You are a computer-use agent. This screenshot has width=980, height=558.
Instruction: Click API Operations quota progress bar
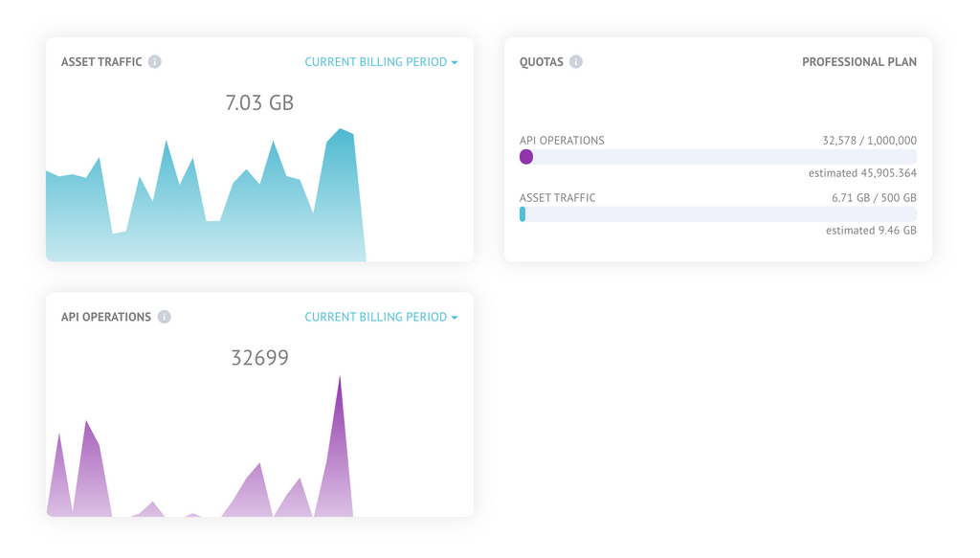718,157
